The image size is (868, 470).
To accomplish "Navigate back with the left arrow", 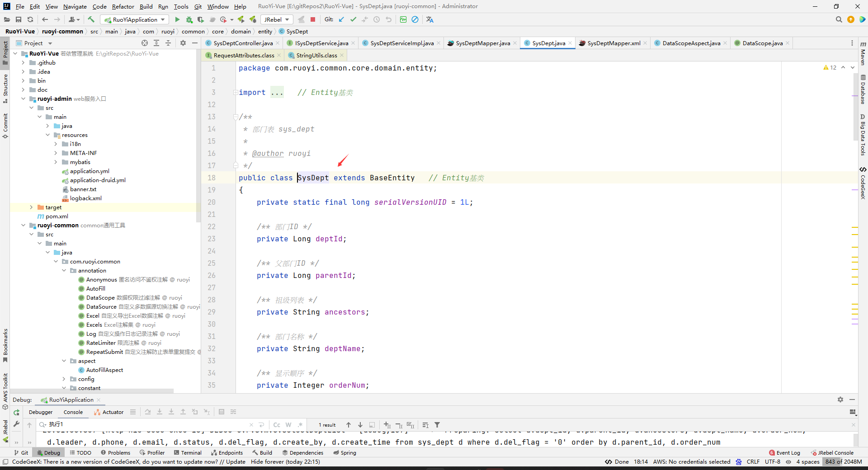I will coord(45,19).
